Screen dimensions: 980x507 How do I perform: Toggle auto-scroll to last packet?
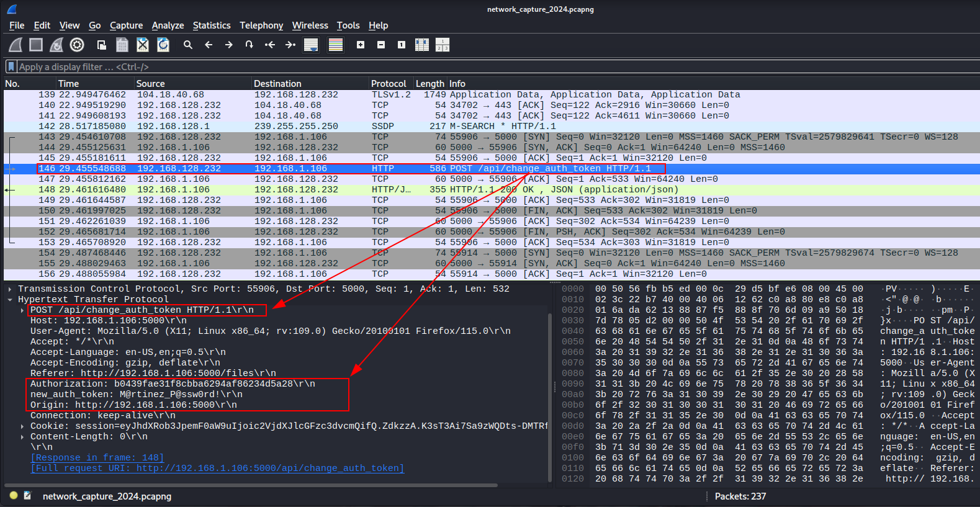(x=311, y=45)
